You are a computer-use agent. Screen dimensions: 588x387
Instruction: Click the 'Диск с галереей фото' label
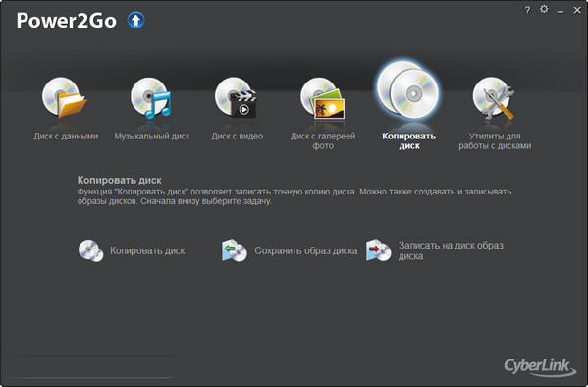tap(323, 140)
